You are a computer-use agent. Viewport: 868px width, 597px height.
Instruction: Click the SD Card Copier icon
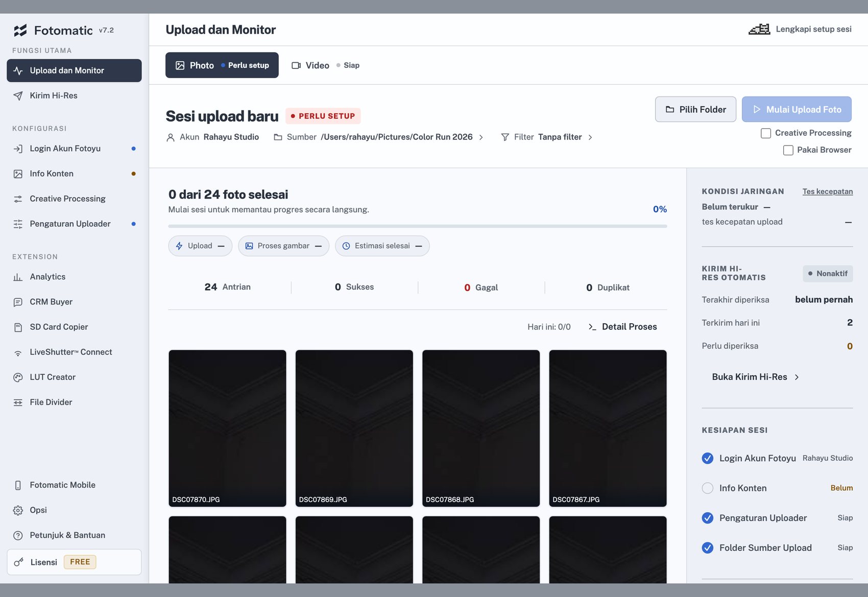[18, 327]
